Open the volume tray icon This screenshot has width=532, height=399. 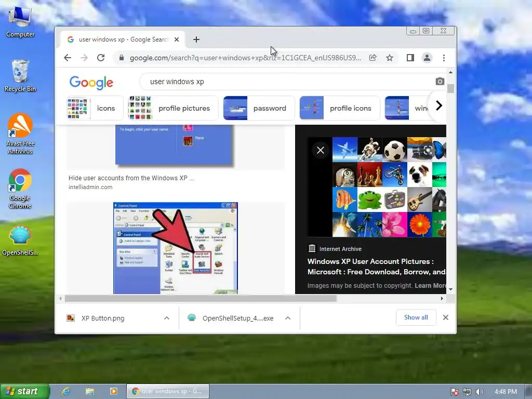(x=479, y=392)
